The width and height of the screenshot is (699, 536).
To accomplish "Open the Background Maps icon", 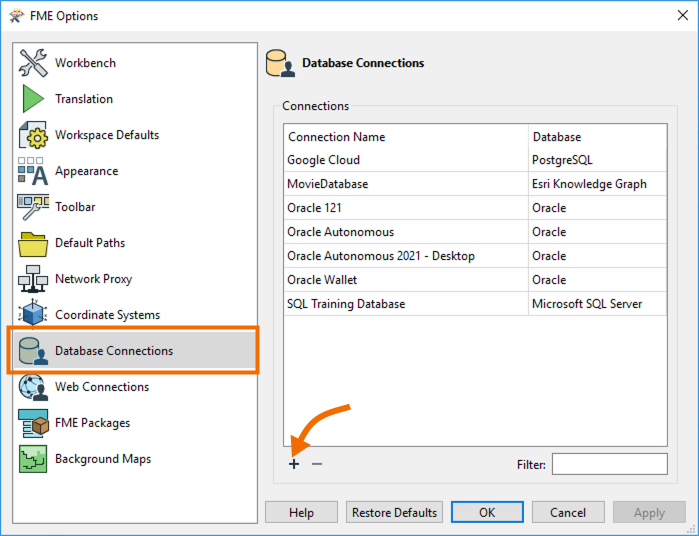I will tap(33, 459).
